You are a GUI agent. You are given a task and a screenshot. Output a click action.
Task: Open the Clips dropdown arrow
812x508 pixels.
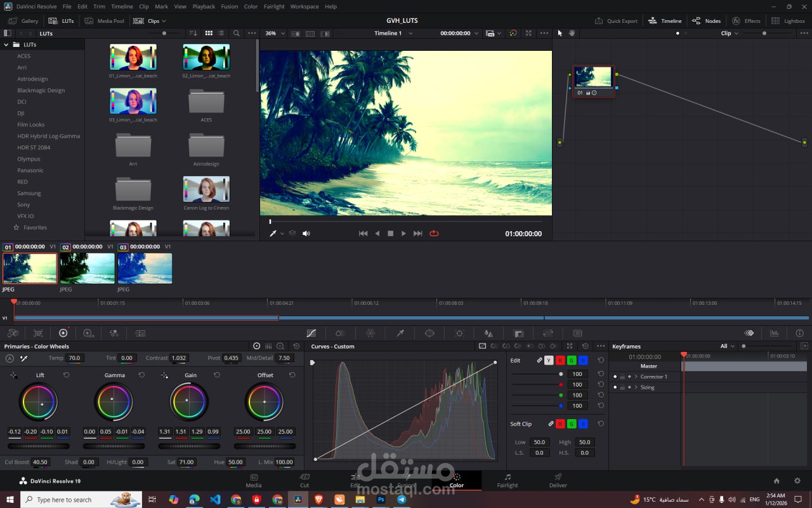(164, 21)
